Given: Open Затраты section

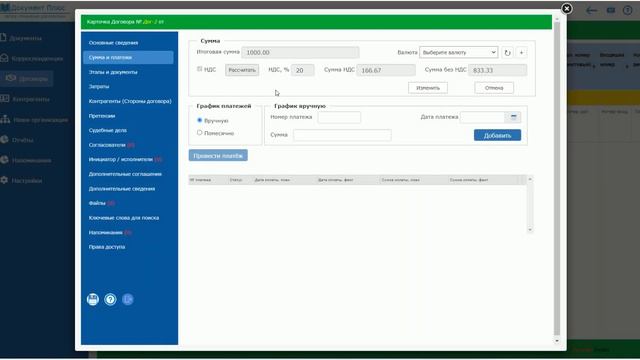Looking at the screenshot, I should point(99,87).
